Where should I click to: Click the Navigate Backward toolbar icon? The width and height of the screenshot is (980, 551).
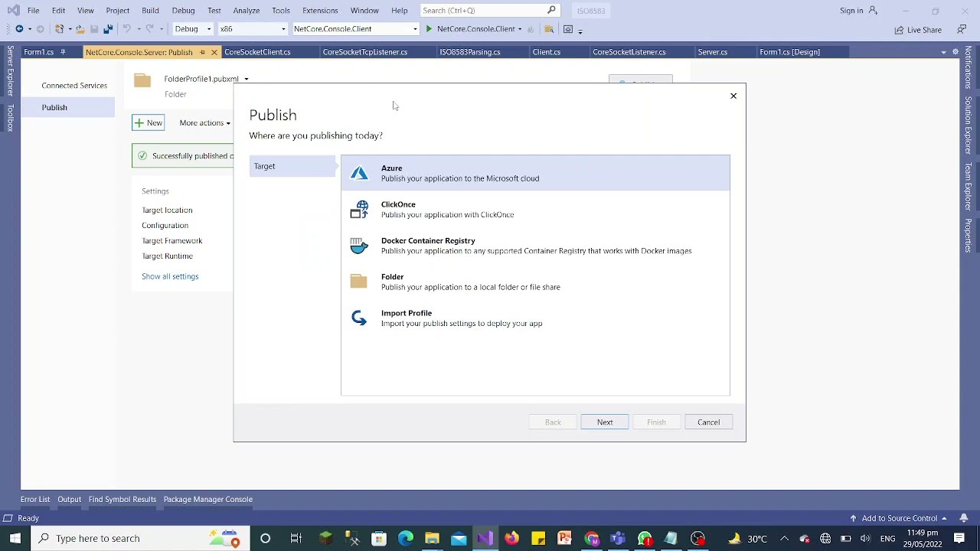(19, 29)
